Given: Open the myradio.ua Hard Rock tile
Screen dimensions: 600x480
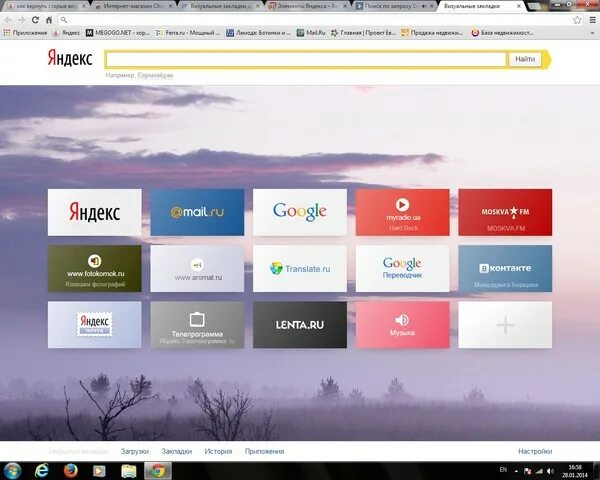Looking at the screenshot, I should pos(403,212).
